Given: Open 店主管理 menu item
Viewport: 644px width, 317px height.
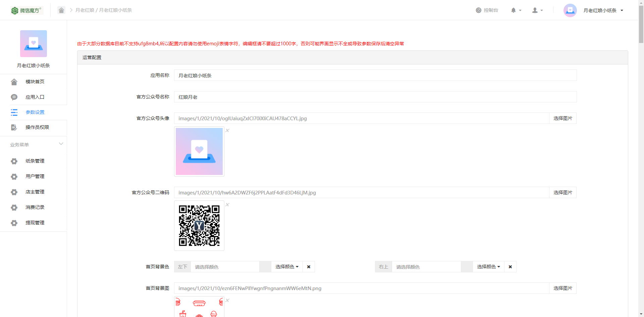Looking at the screenshot, I should tap(35, 192).
